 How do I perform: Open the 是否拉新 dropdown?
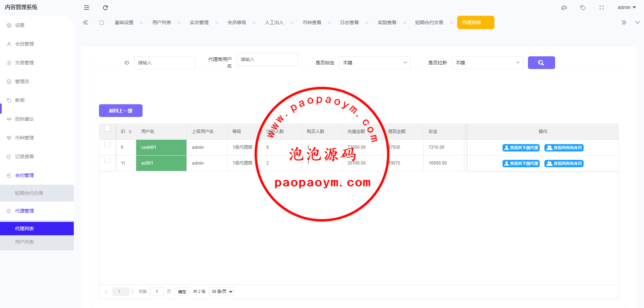tap(488, 63)
